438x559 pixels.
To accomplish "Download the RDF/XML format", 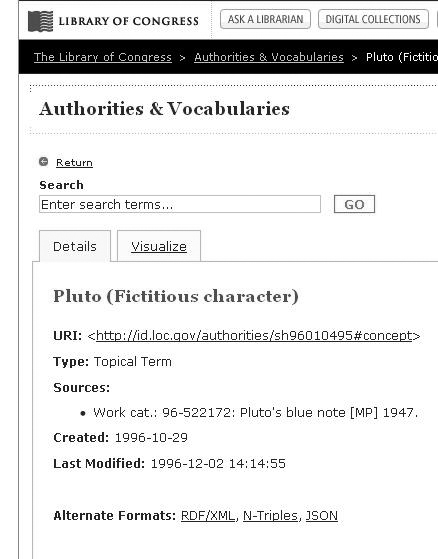I will tap(208, 516).
